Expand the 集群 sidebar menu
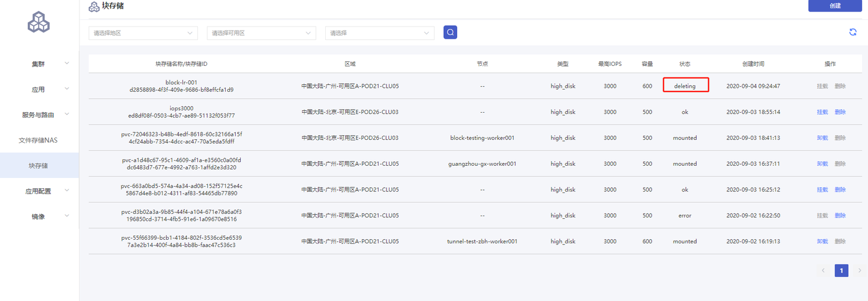This screenshot has height=301, width=868. tap(39, 64)
